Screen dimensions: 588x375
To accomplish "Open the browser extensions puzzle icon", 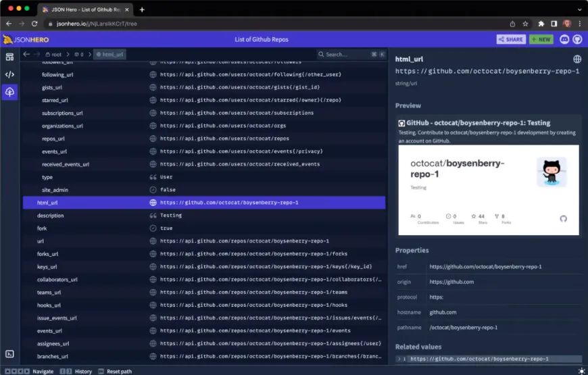I will (x=541, y=24).
